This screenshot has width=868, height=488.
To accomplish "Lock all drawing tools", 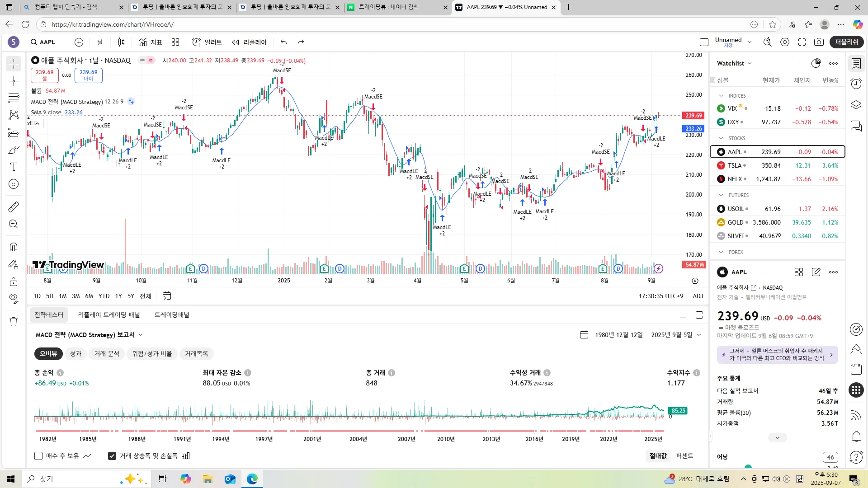I will tap(14, 282).
